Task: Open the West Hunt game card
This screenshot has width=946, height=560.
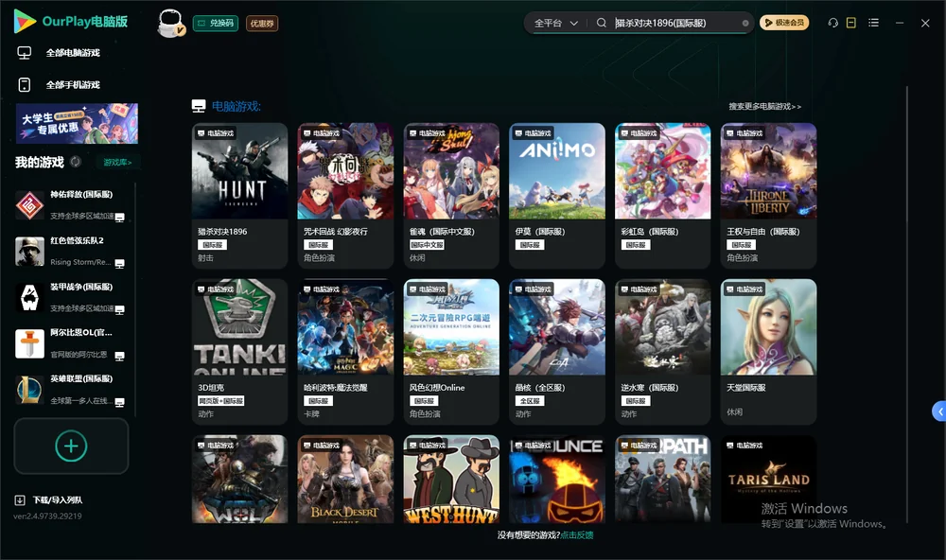Action: (x=450, y=480)
